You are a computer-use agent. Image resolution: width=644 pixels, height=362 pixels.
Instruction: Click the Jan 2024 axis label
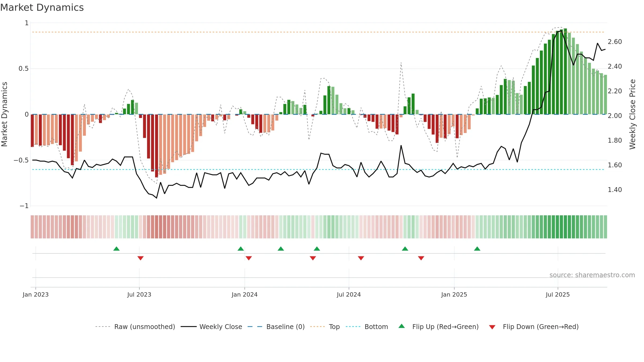[x=245, y=294]
